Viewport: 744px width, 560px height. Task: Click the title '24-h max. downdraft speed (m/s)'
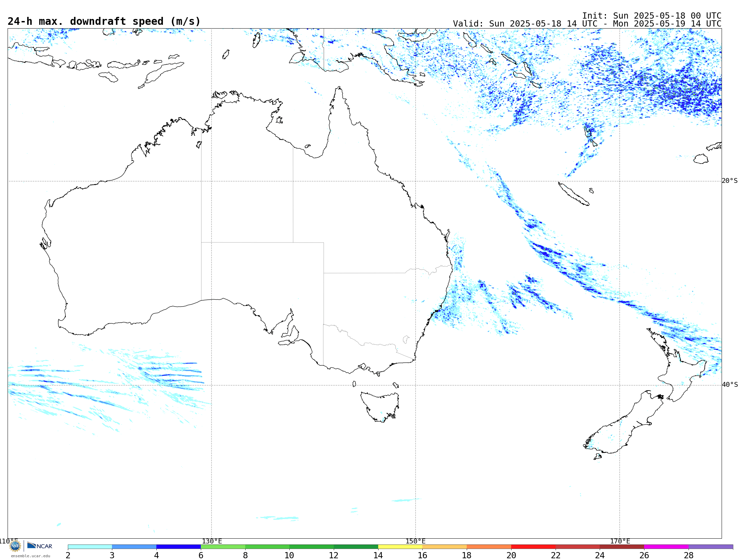[x=104, y=21]
